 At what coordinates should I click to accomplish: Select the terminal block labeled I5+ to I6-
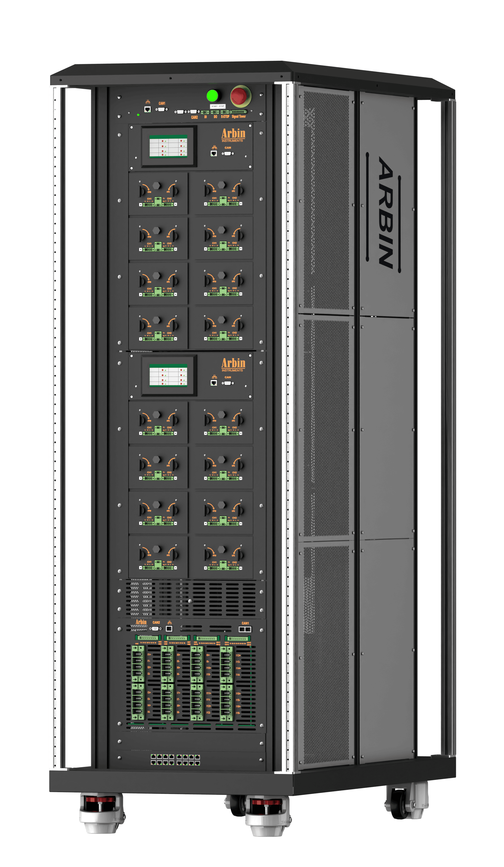(x=167, y=664)
